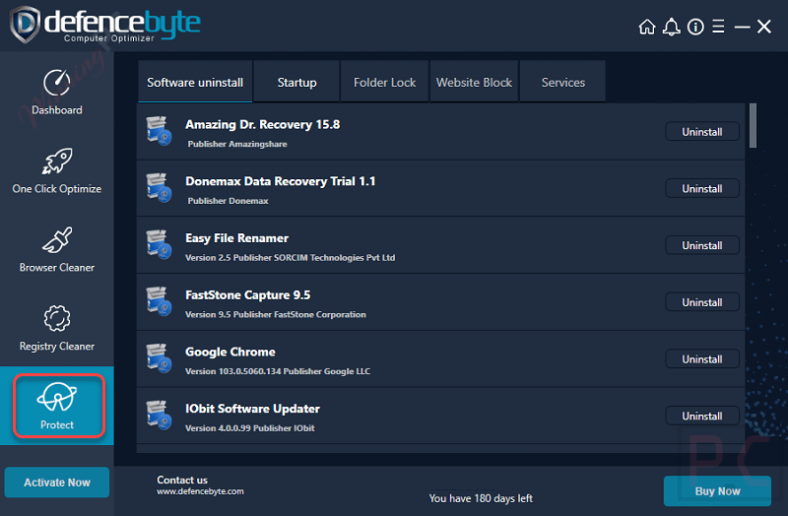The width and height of the screenshot is (788, 516).
Task: Open notifications bell icon
Action: click(671, 27)
